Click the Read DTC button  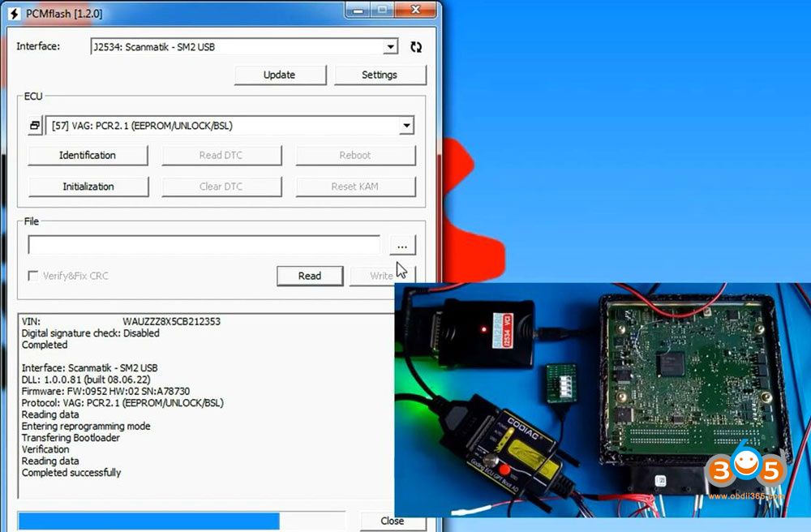[x=221, y=155]
